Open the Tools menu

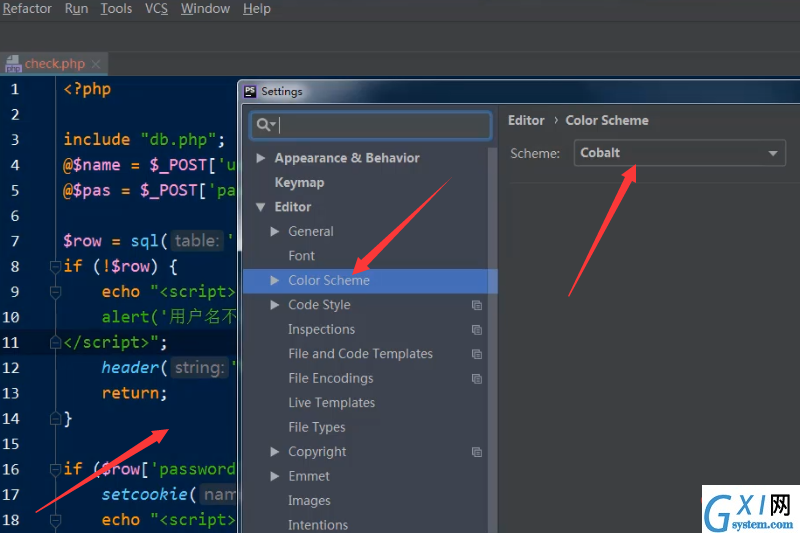pos(116,9)
